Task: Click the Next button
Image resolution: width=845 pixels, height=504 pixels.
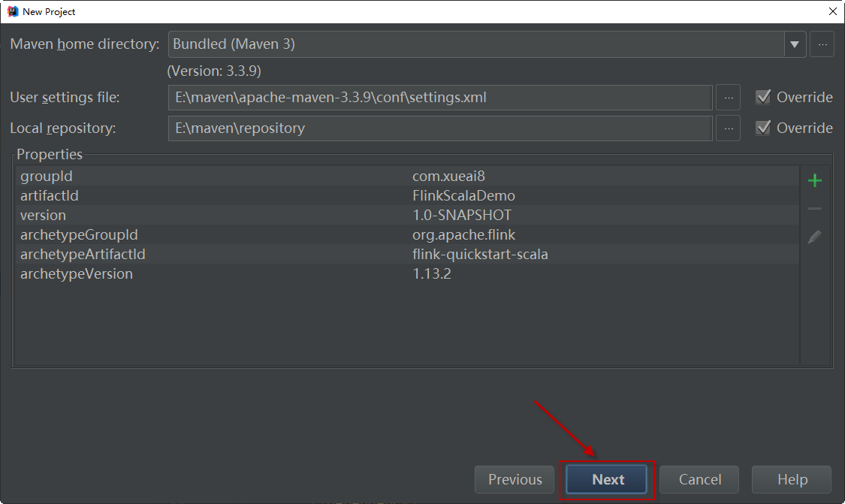Action: tap(607, 479)
